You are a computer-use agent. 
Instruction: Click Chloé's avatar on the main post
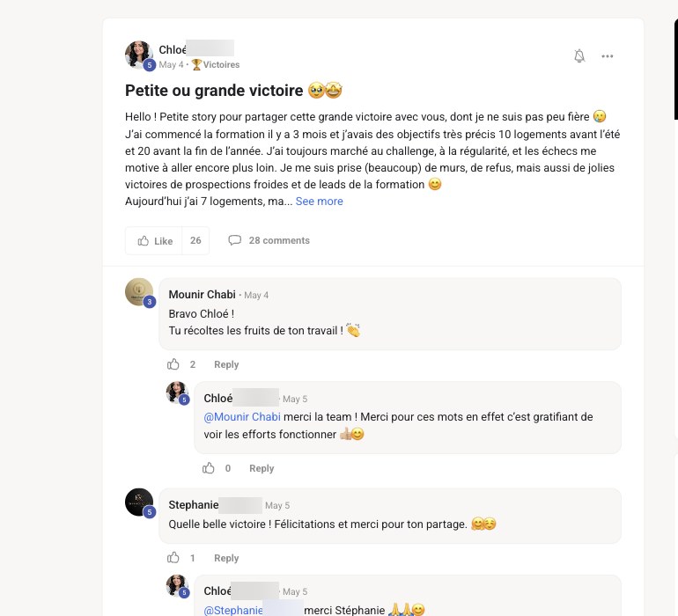point(139,55)
